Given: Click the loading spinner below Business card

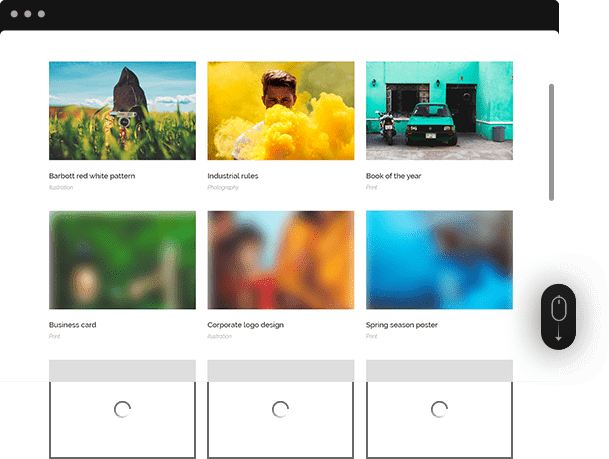Looking at the screenshot, I should click(x=122, y=409).
